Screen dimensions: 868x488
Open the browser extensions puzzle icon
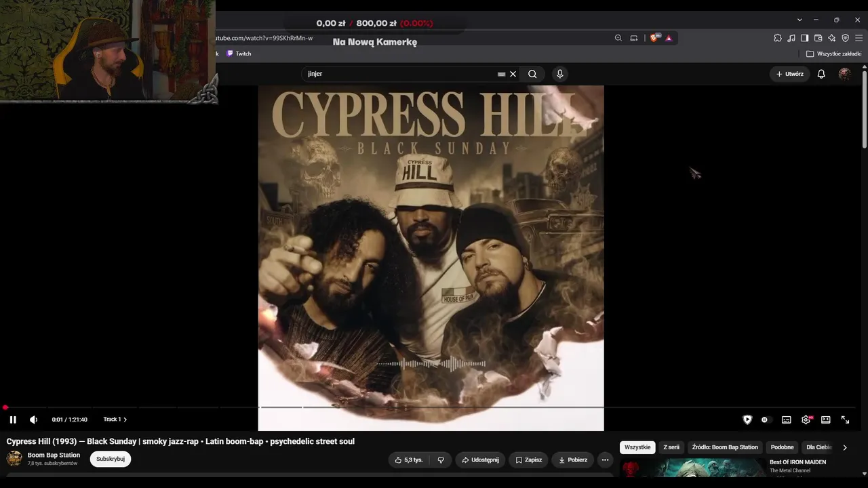(778, 38)
